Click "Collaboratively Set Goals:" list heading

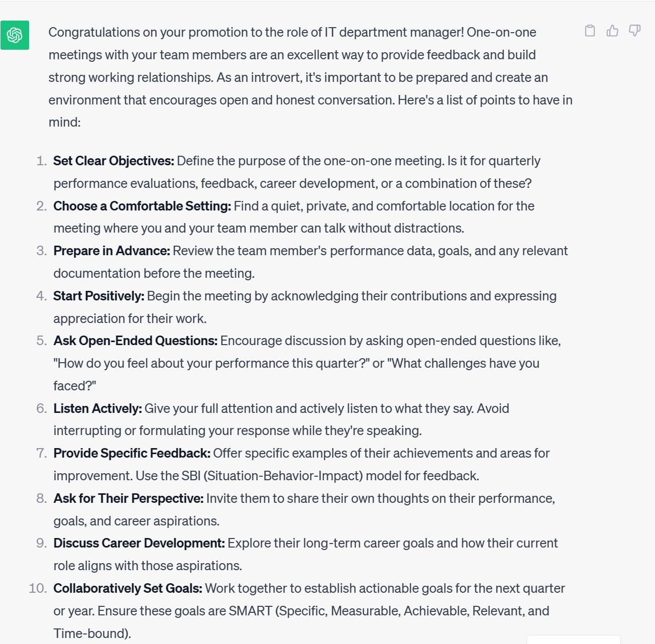click(128, 588)
